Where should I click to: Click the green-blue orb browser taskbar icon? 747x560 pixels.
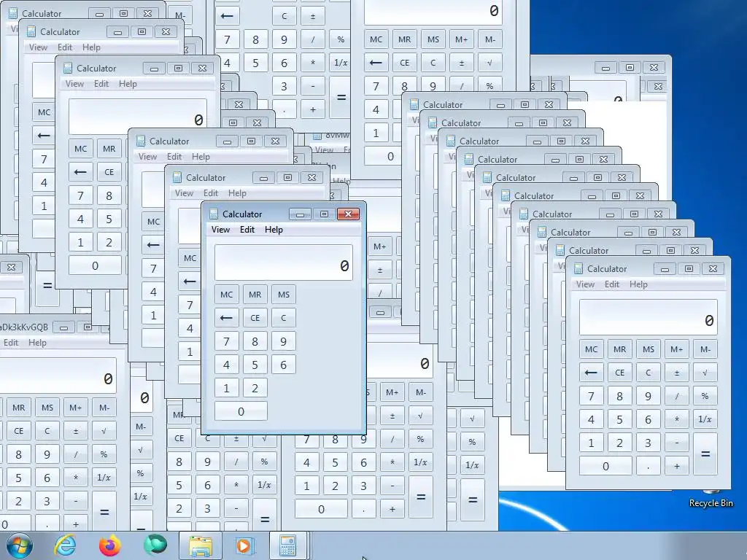[x=155, y=545]
